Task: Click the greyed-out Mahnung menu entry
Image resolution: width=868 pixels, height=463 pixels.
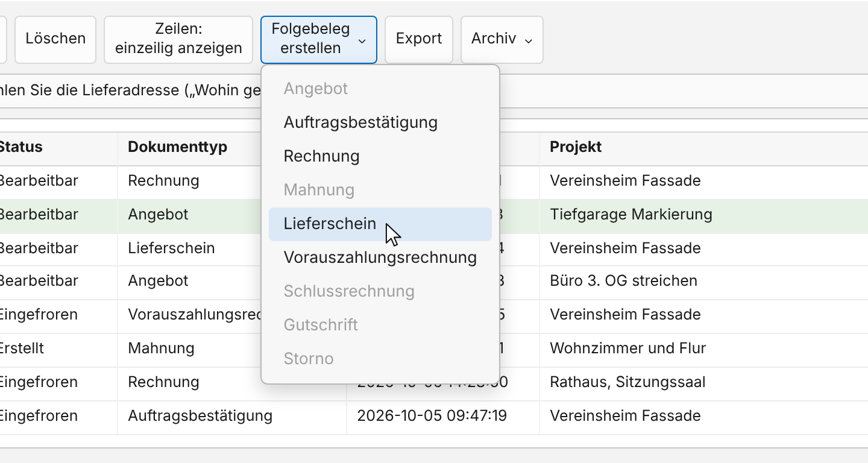Action: coord(380,190)
